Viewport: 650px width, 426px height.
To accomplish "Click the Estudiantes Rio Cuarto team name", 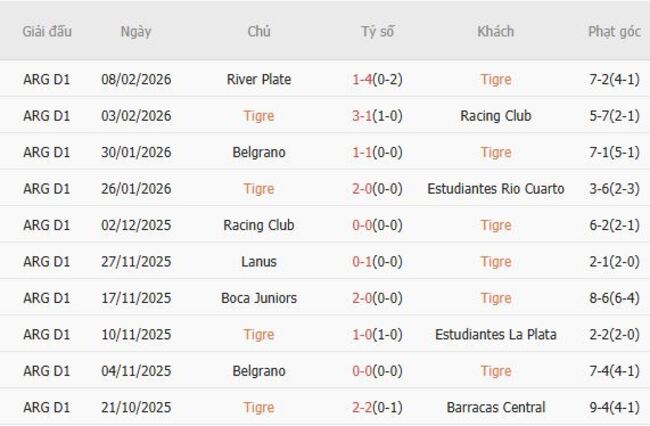I will 495,189.
